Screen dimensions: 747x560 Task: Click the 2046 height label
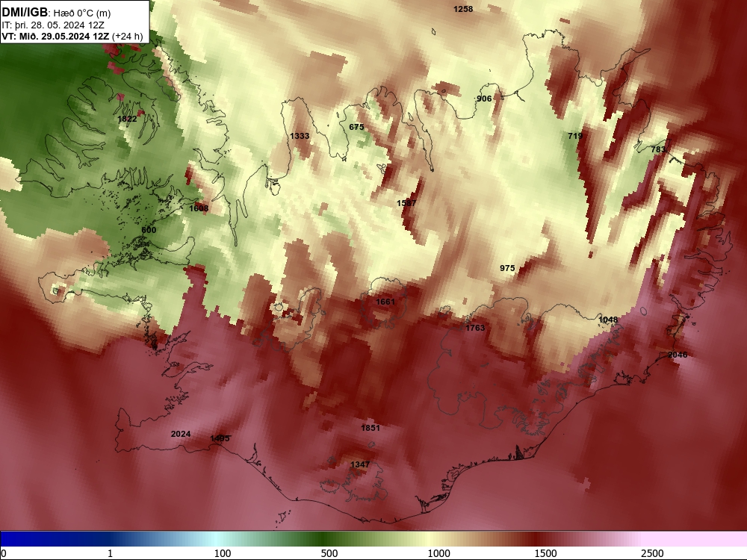[678, 354]
